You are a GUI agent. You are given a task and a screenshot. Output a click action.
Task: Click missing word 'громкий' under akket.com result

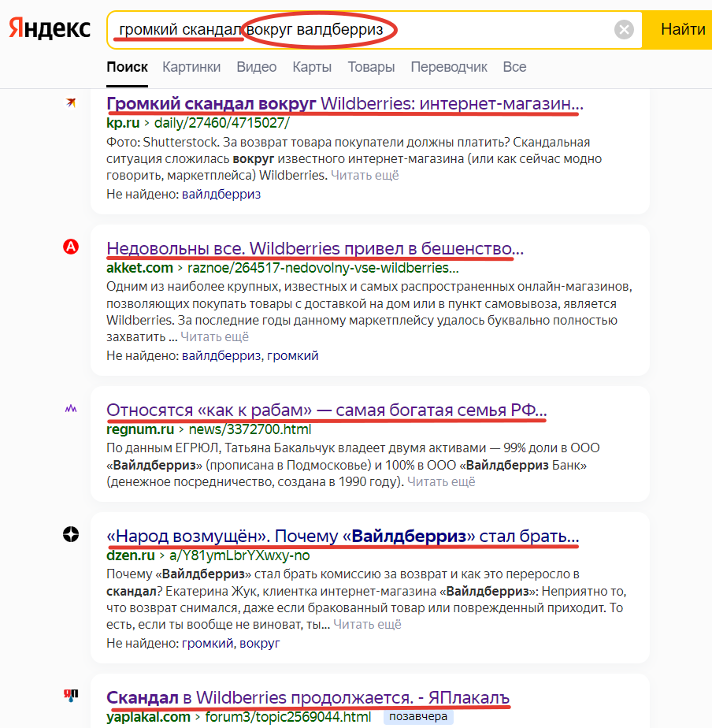click(x=293, y=355)
